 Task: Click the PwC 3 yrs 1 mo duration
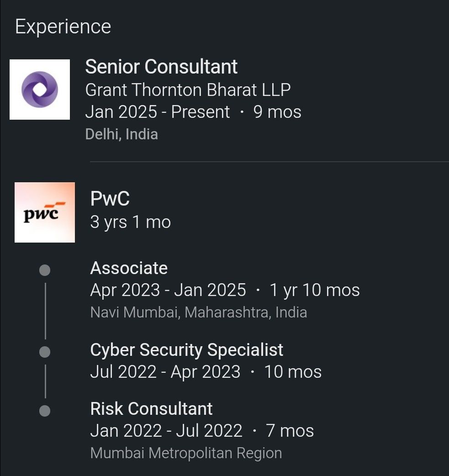coord(131,222)
